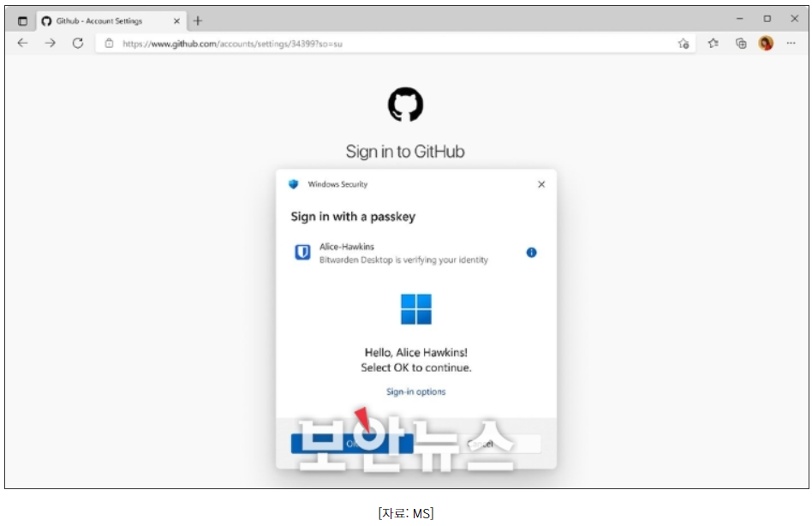
Task: Go back using browser back arrow
Action: tap(22, 43)
